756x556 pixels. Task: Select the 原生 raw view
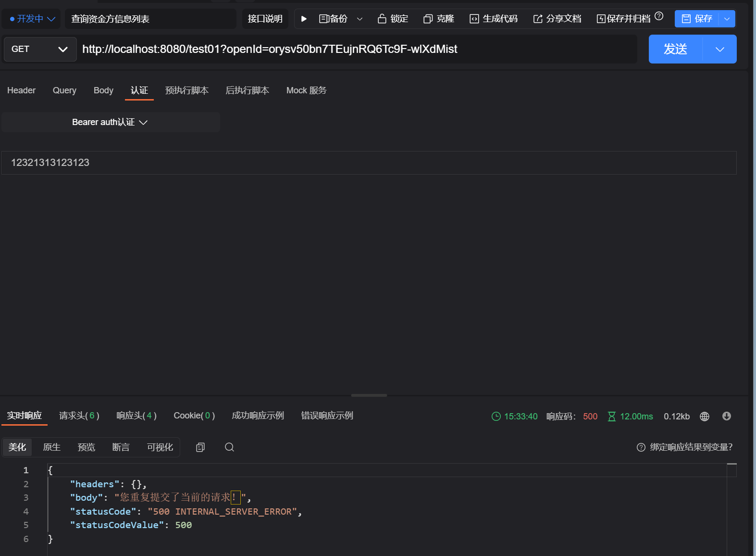[52, 447]
